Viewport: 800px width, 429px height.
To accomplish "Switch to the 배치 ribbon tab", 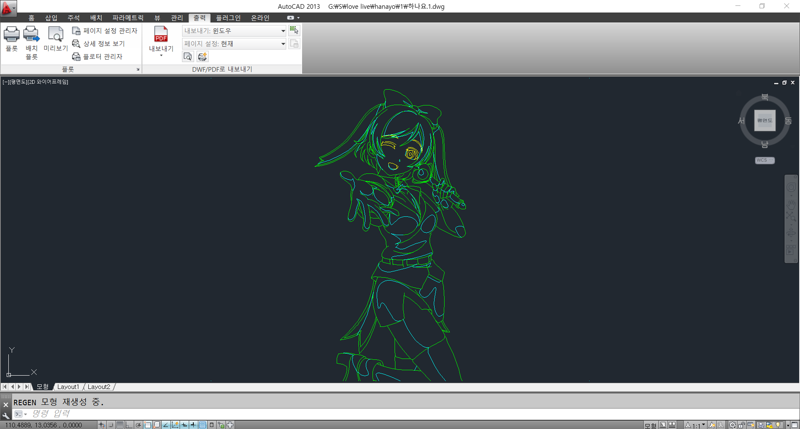I will click(x=96, y=18).
